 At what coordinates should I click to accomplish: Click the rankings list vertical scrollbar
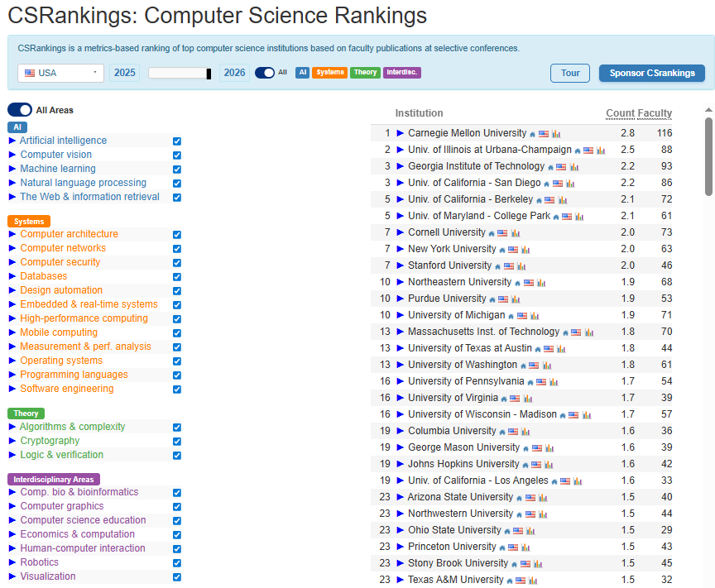point(708,157)
